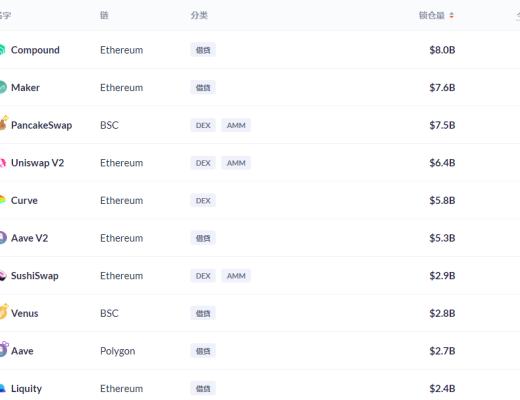Open the Aave V2 project link
The image size is (520, 400).
(x=29, y=238)
